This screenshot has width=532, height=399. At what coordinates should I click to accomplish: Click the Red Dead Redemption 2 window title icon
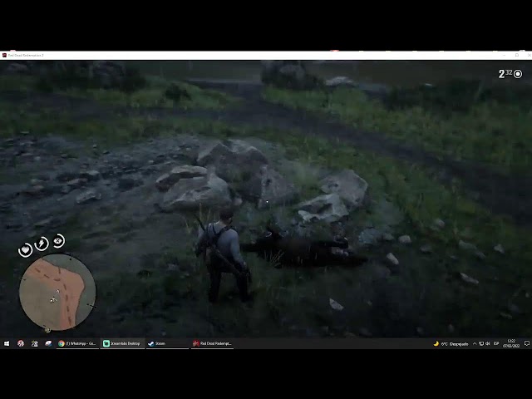click(4, 55)
